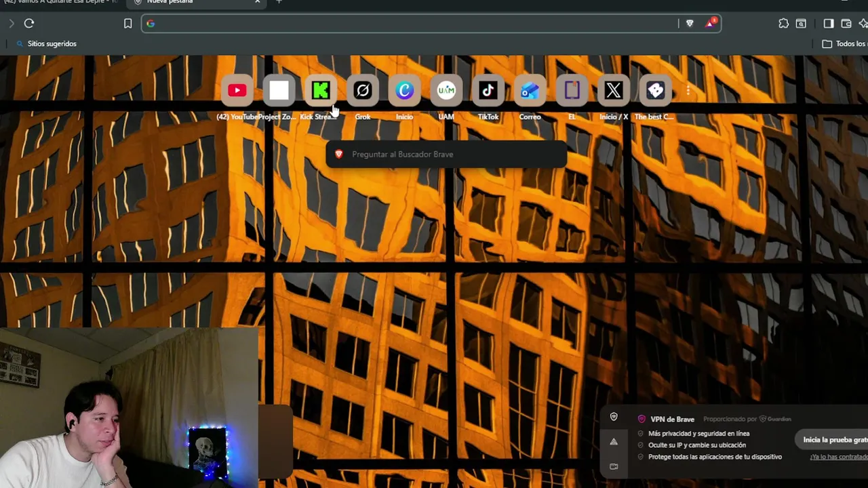Open the Inicio / X shortcut

[x=614, y=90]
